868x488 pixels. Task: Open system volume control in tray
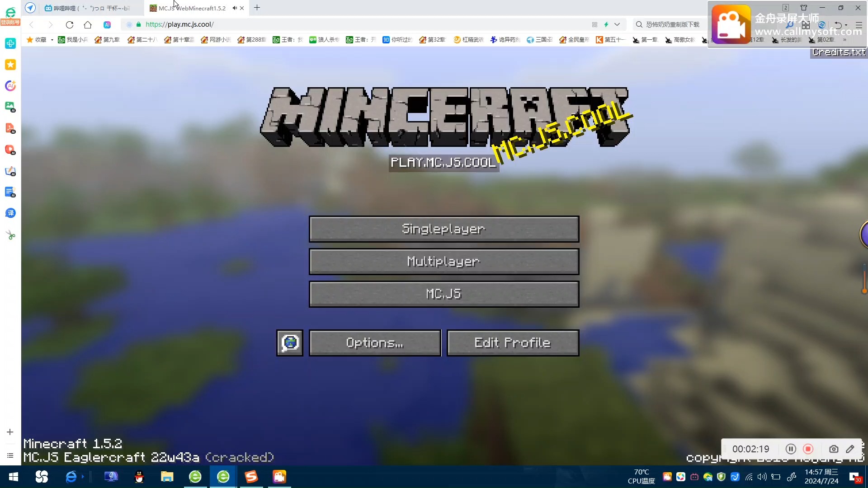coord(762,477)
